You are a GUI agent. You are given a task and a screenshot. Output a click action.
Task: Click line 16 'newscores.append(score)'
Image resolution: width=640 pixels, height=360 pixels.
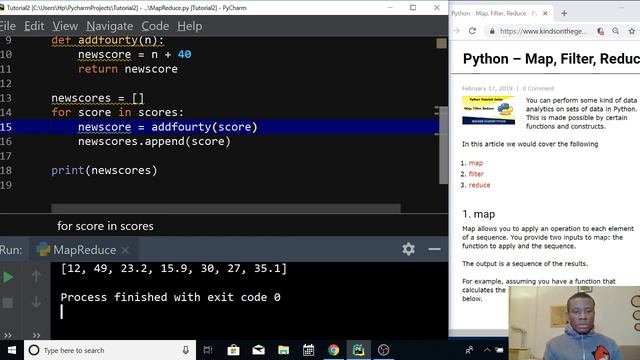point(154,142)
